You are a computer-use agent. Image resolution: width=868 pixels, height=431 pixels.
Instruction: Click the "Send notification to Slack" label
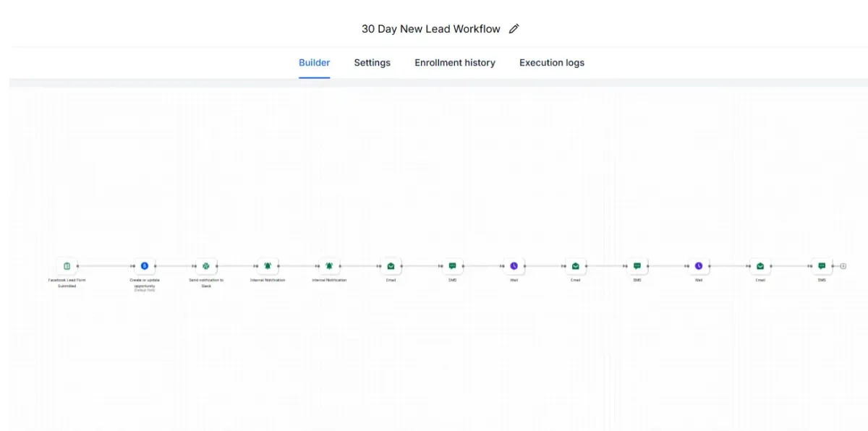pos(206,283)
